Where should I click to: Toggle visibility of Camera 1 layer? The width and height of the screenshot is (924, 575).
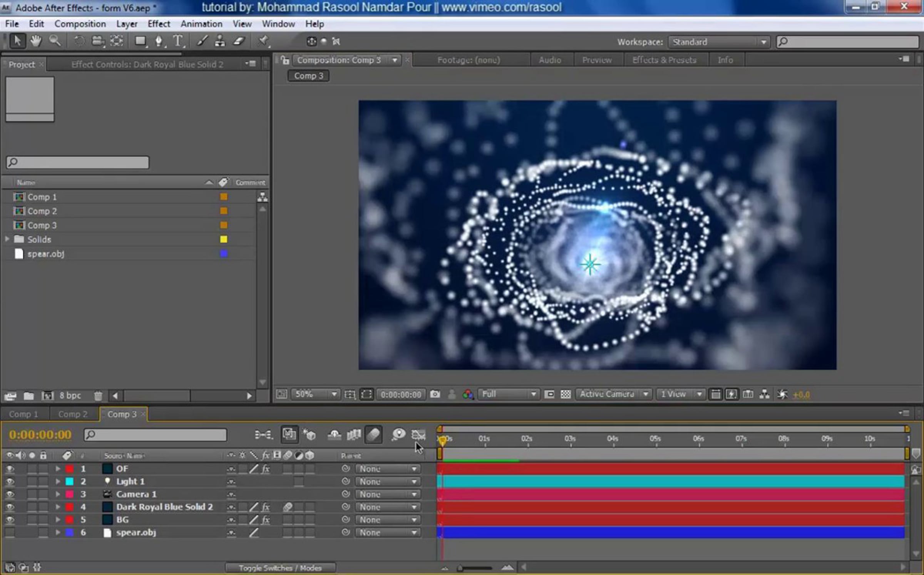pyautogui.click(x=10, y=494)
